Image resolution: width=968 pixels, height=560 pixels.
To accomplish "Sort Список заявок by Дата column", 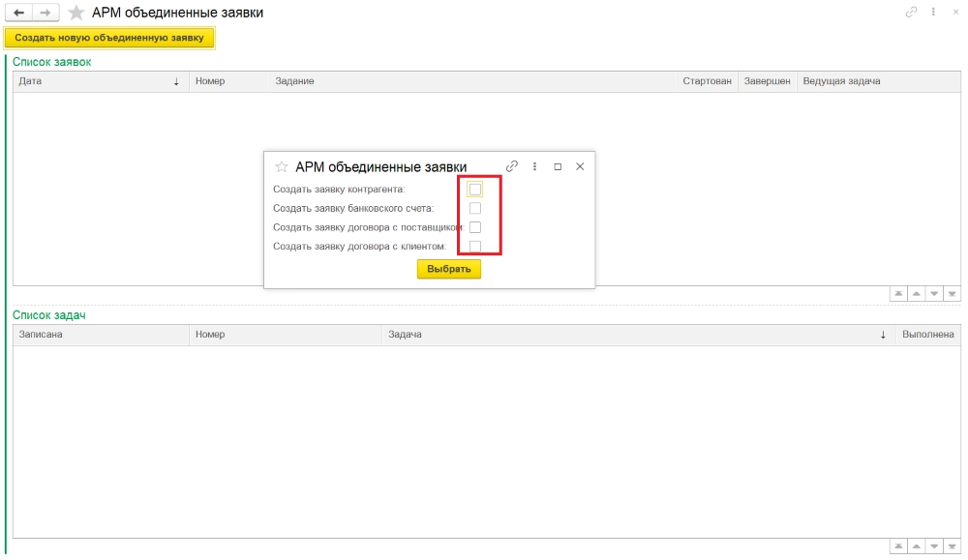I will click(101, 81).
